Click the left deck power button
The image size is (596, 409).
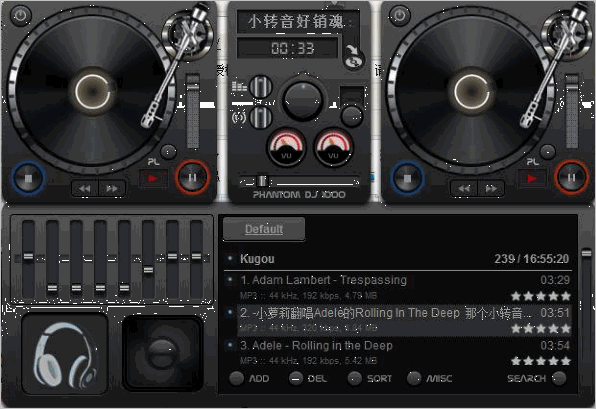(x=20, y=16)
